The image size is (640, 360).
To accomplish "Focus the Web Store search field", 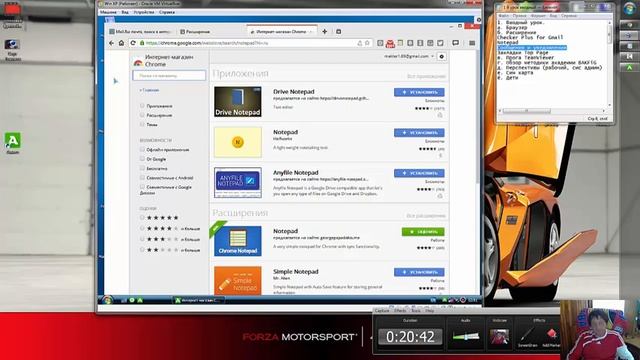I will pyautogui.click(x=169, y=76).
